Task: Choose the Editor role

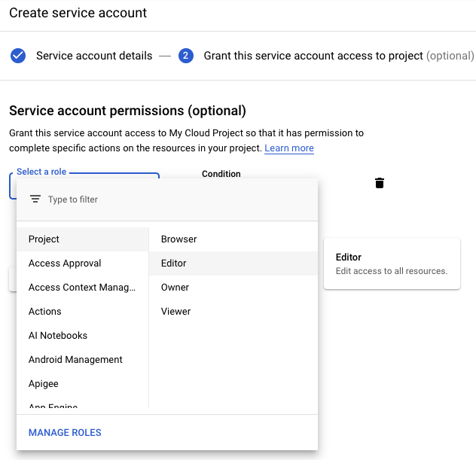Action: (174, 264)
